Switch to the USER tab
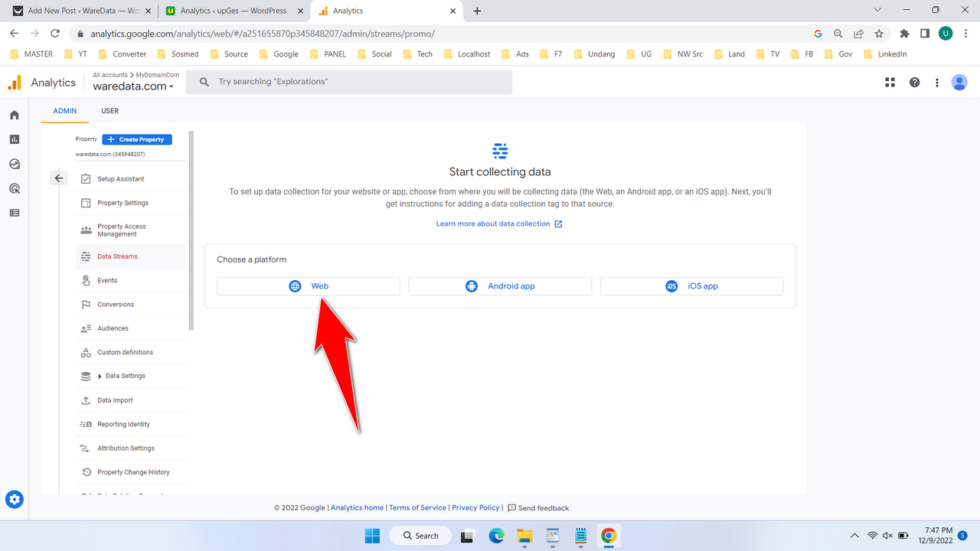Image resolution: width=980 pixels, height=551 pixels. (x=109, y=111)
